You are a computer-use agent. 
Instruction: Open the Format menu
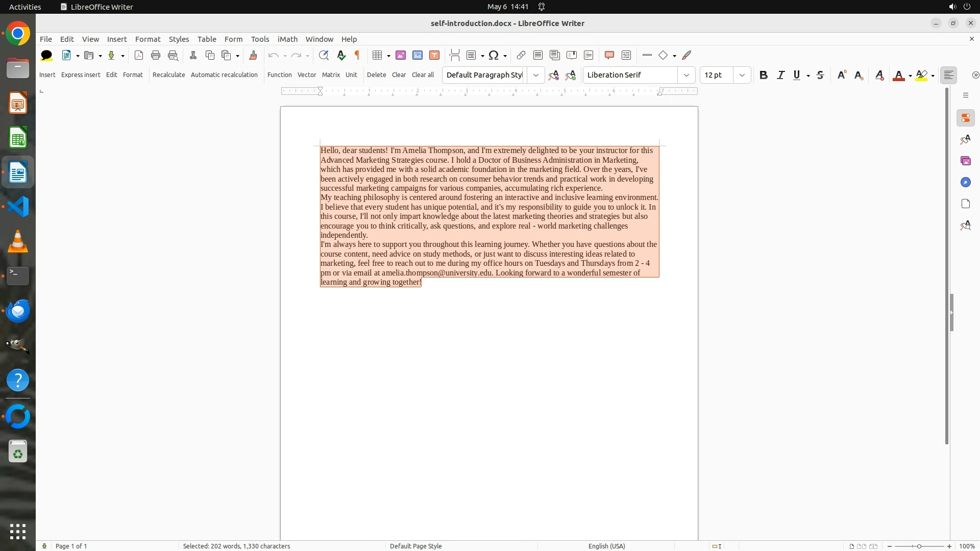click(148, 39)
